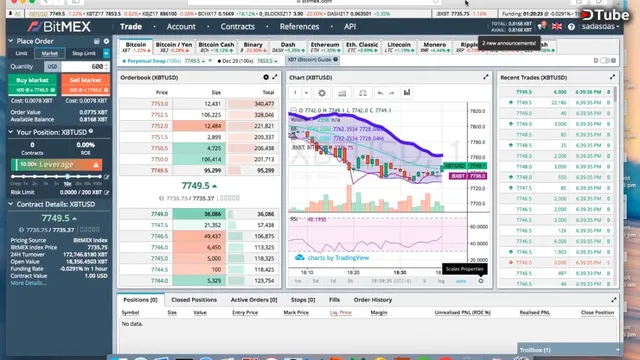The image size is (640, 360).
Task: Open chart properties gear in chart toolbar
Action: coord(322,93)
